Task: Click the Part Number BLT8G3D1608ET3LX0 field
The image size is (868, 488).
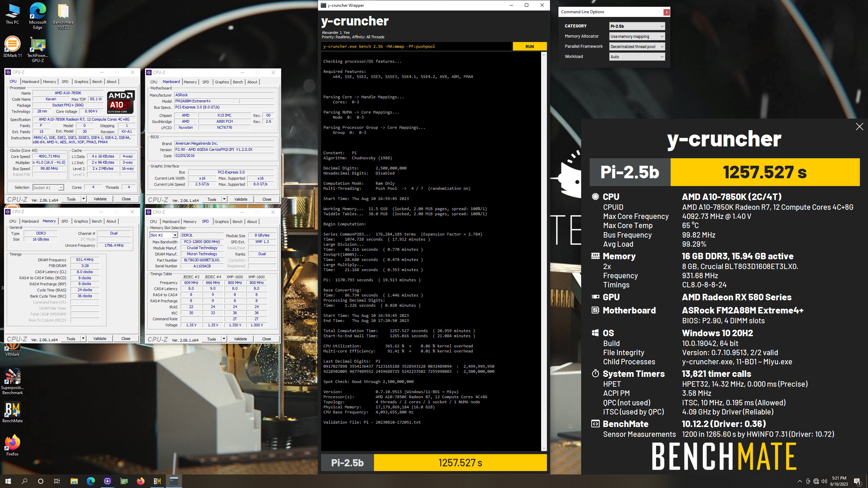Action: 202,260
